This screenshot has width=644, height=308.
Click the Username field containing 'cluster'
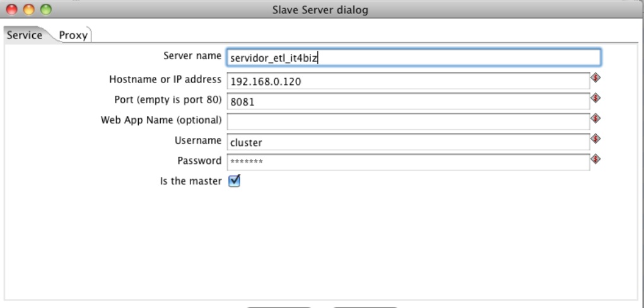[x=408, y=142]
